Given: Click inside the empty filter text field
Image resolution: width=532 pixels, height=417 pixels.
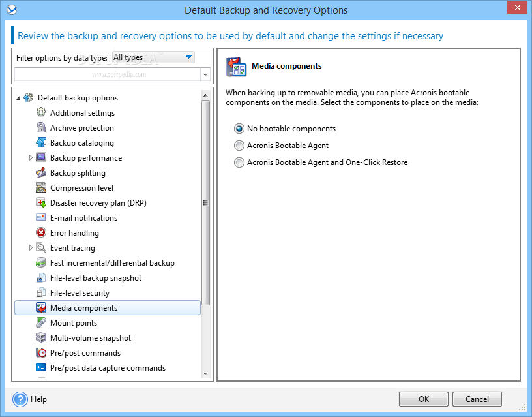Looking at the screenshot, I should pos(108,74).
